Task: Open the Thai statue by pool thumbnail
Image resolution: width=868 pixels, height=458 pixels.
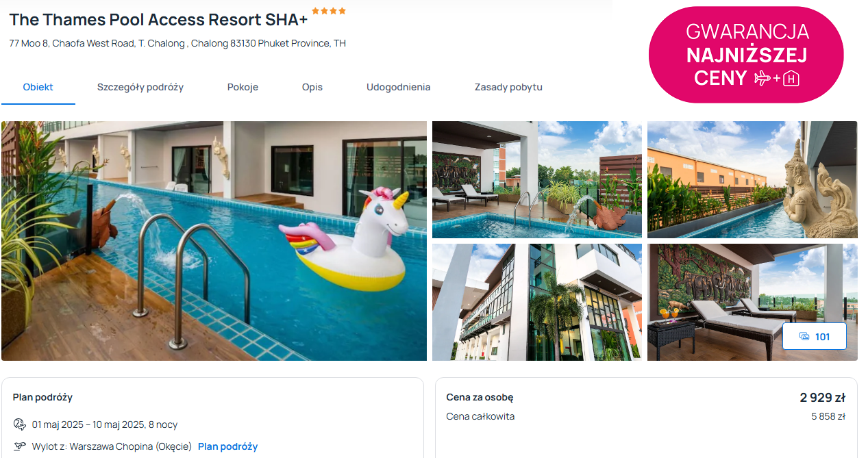Action: coord(752,179)
